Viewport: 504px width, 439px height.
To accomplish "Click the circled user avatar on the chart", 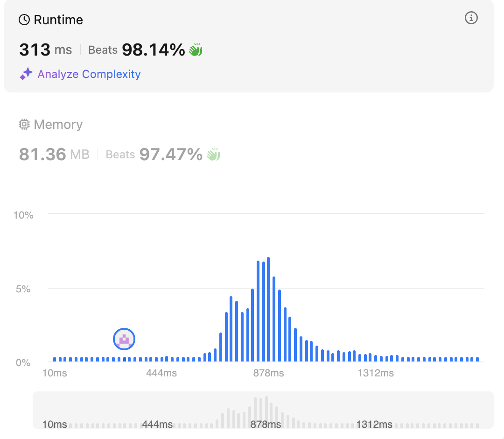I will tap(124, 339).
